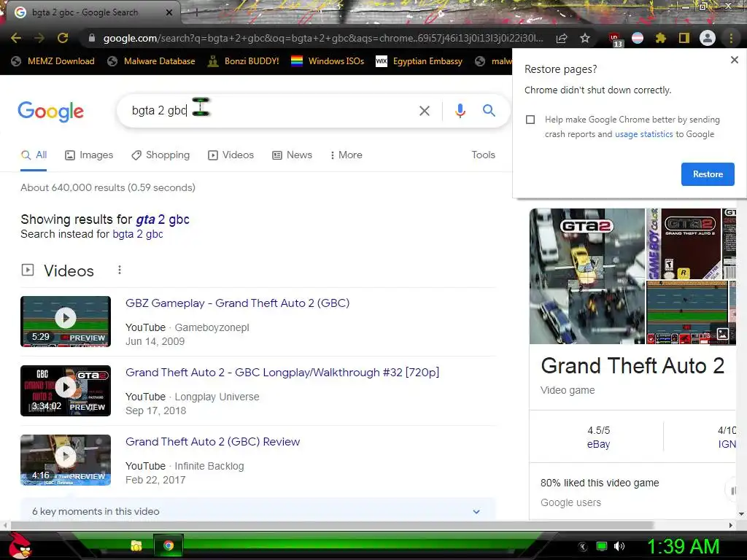
Task: Open MEMZ Download bookmark
Action: (x=53, y=61)
